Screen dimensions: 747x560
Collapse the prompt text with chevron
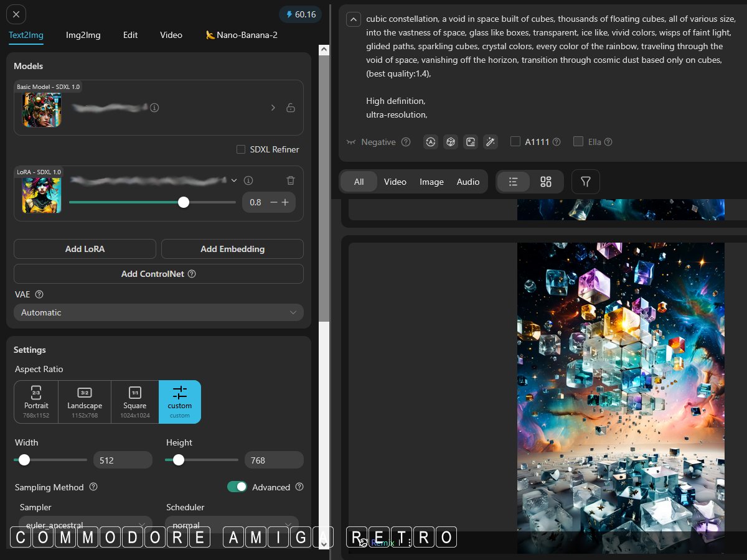tap(353, 19)
